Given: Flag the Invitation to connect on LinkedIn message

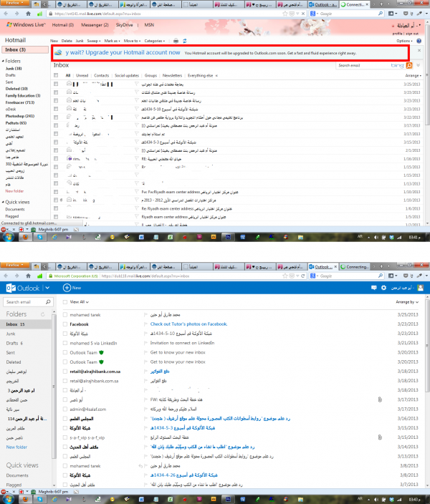Looking at the screenshot, I should coord(145,343).
